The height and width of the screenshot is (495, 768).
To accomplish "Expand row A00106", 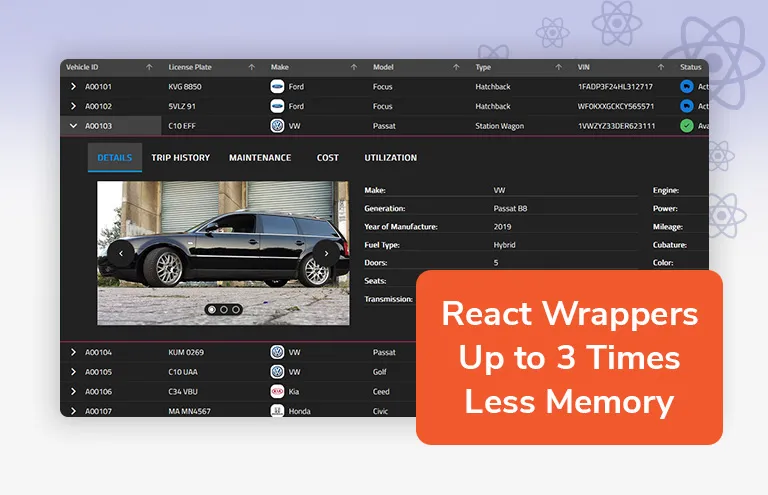I will click(x=73, y=391).
